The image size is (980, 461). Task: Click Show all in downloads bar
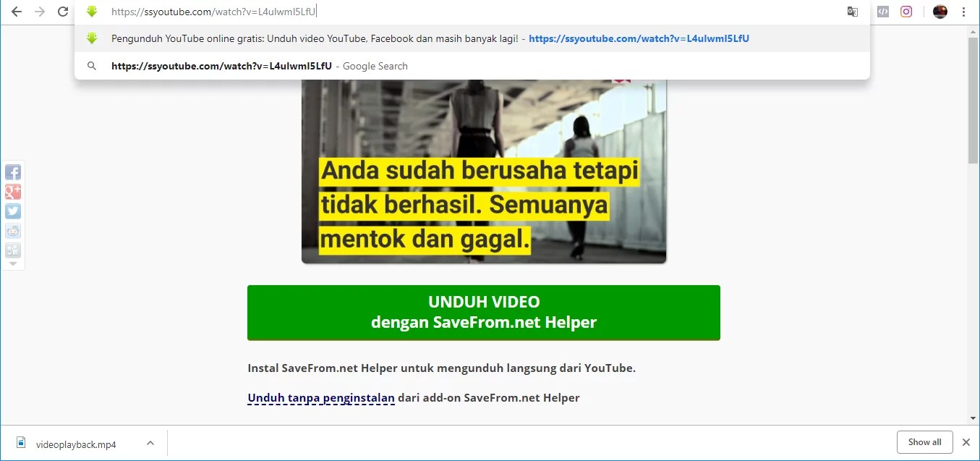[924, 441]
